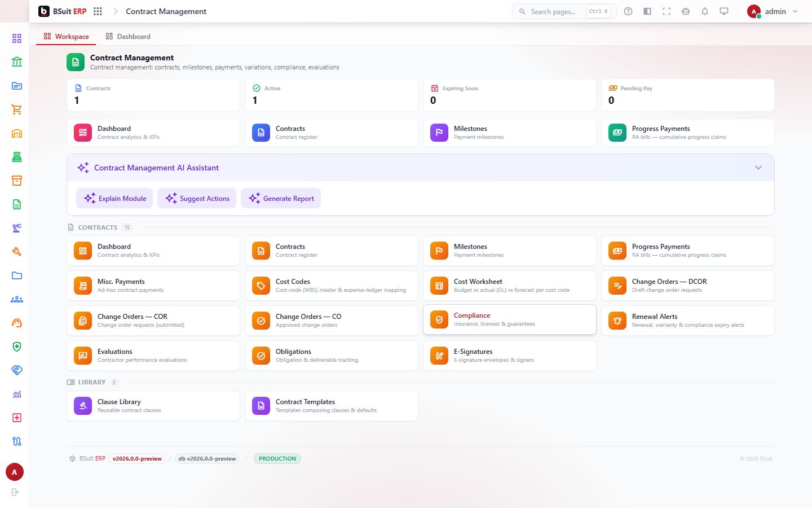The width and height of the screenshot is (812, 508).
Task: Click Suggest Actions
Action: pos(197,198)
